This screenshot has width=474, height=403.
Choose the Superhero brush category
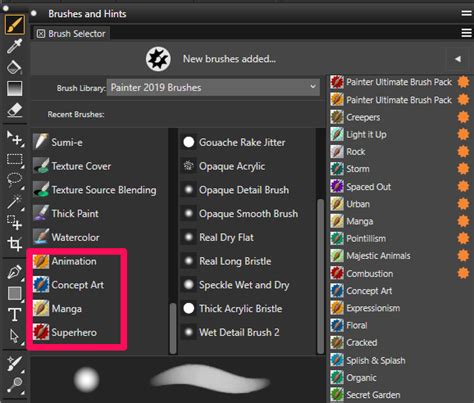[x=100, y=332]
